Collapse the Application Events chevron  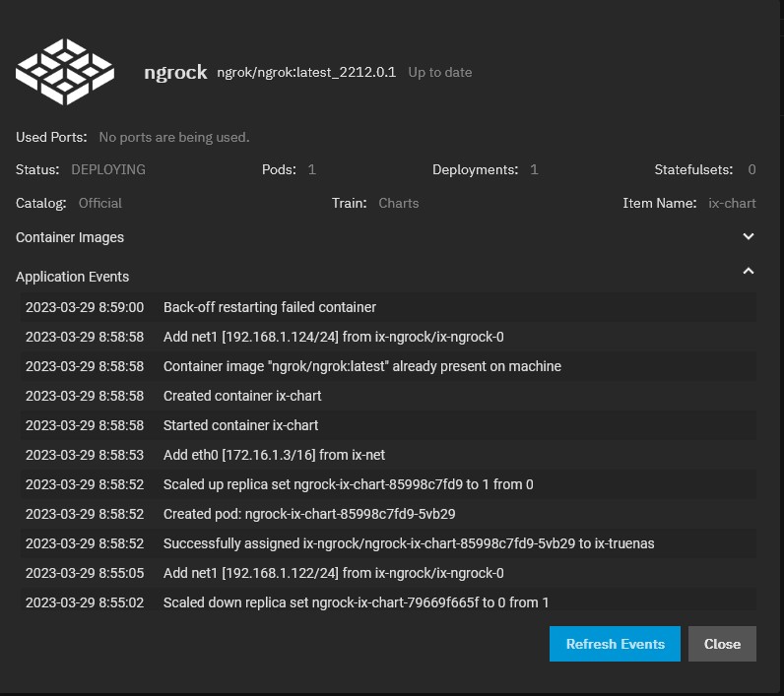[x=749, y=271]
